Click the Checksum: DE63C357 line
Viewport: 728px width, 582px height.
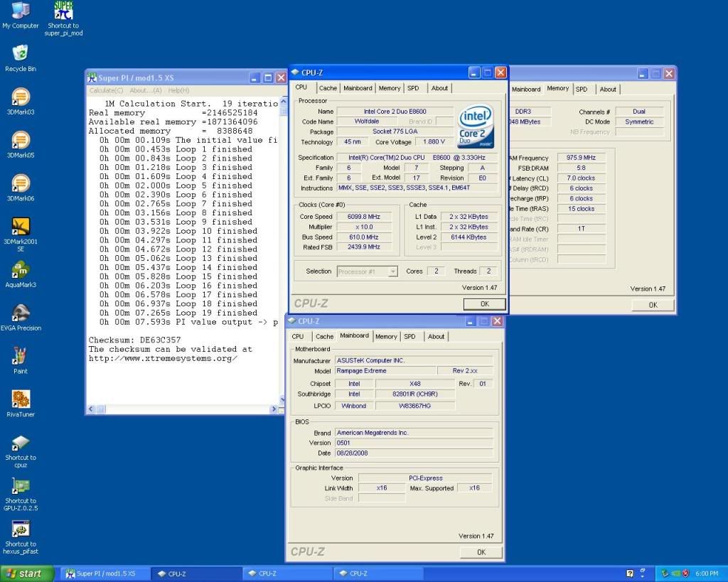pyautogui.click(x=134, y=340)
